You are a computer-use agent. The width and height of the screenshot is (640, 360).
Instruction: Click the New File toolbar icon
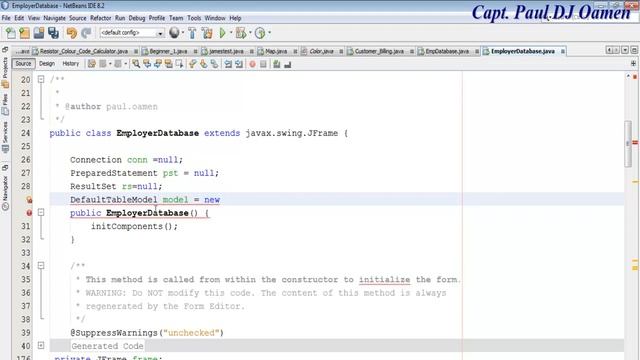pos(11,33)
